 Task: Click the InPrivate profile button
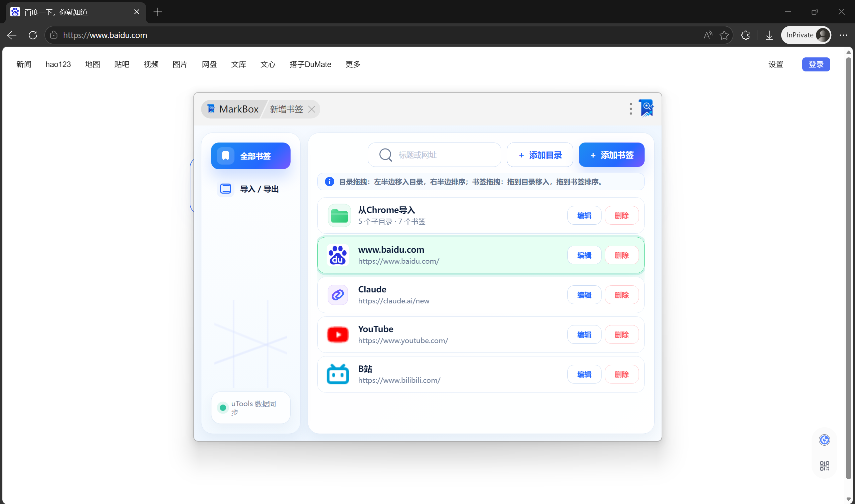point(806,35)
